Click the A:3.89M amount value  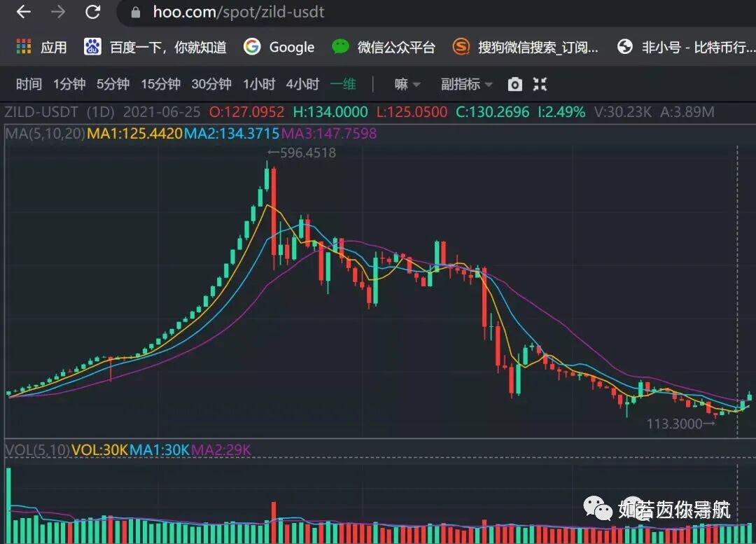point(687,112)
